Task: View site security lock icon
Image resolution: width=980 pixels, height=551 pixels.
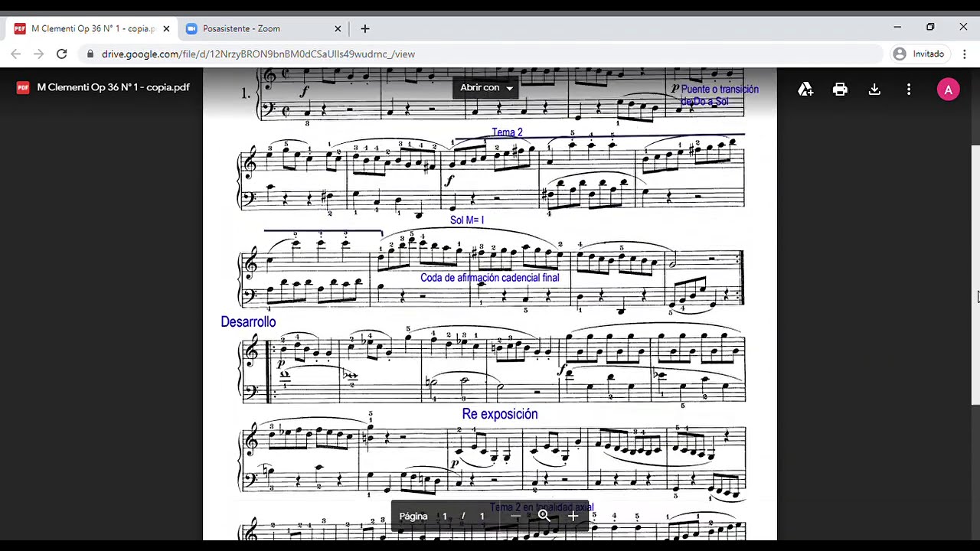Action: 90,54
